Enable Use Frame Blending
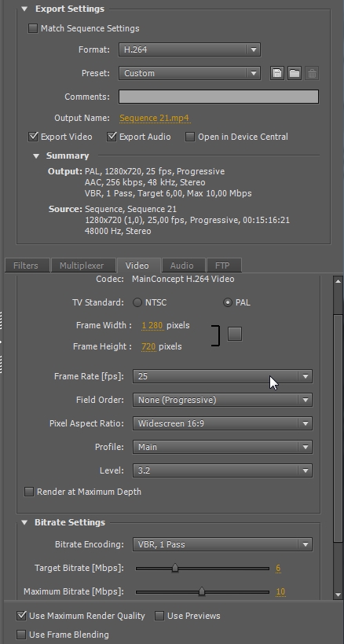The width and height of the screenshot is (344, 644). point(21,635)
